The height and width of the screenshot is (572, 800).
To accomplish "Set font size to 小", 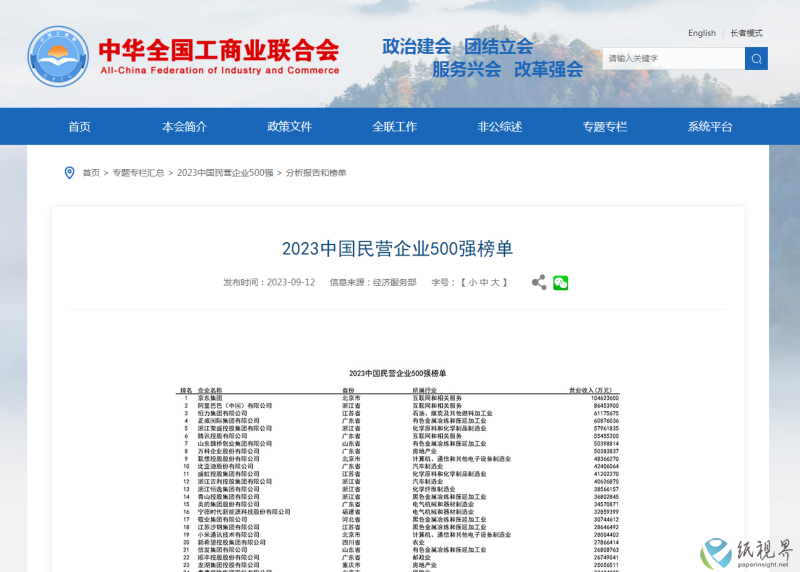I will (472, 282).
